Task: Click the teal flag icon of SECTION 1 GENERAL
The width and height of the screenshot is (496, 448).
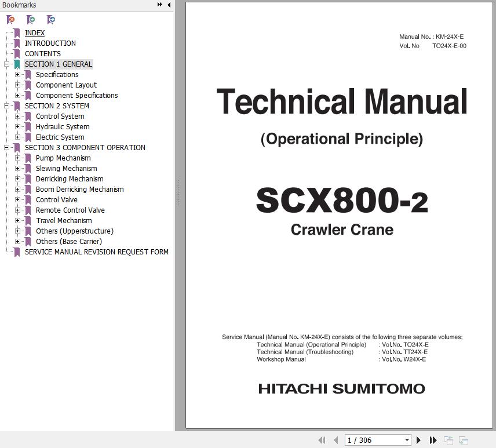Action: point(17,64)
